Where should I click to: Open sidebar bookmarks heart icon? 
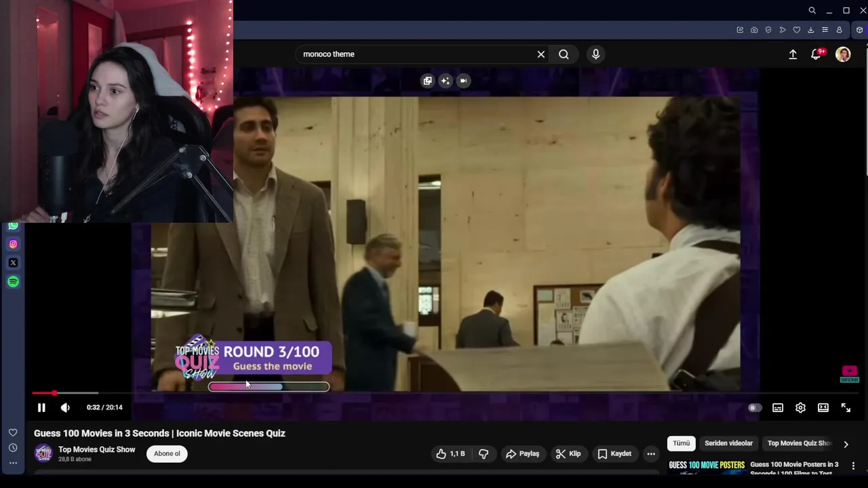tap(13, 432)
